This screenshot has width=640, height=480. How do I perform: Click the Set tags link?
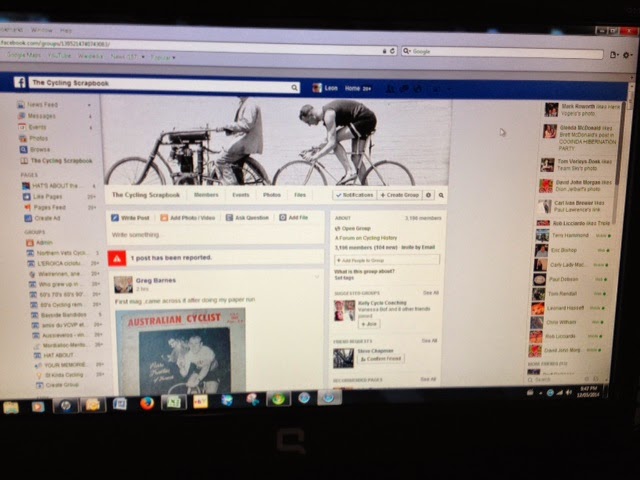pyautogui.click(x=344, y=278)
